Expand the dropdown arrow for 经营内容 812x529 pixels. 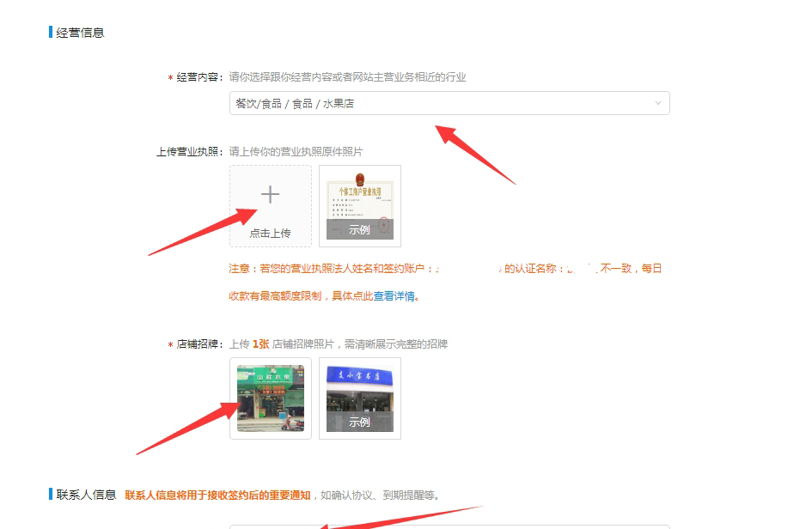[x=658, y=103]
